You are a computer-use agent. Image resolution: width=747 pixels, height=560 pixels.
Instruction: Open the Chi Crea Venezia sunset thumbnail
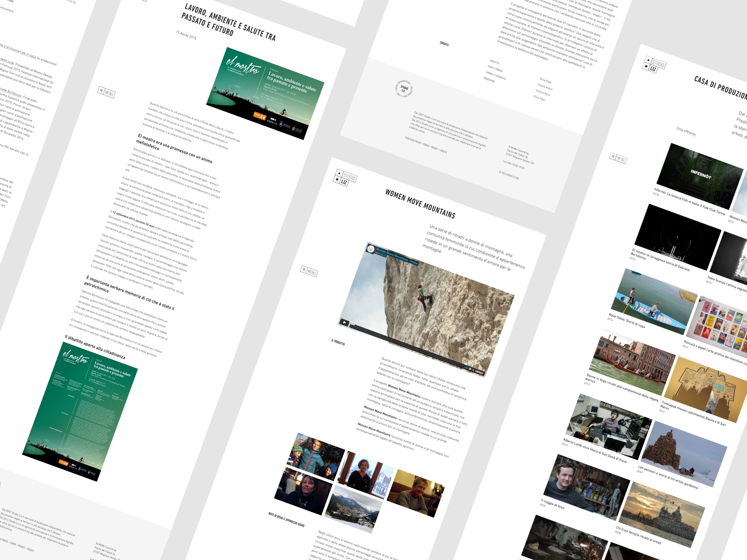662,514
